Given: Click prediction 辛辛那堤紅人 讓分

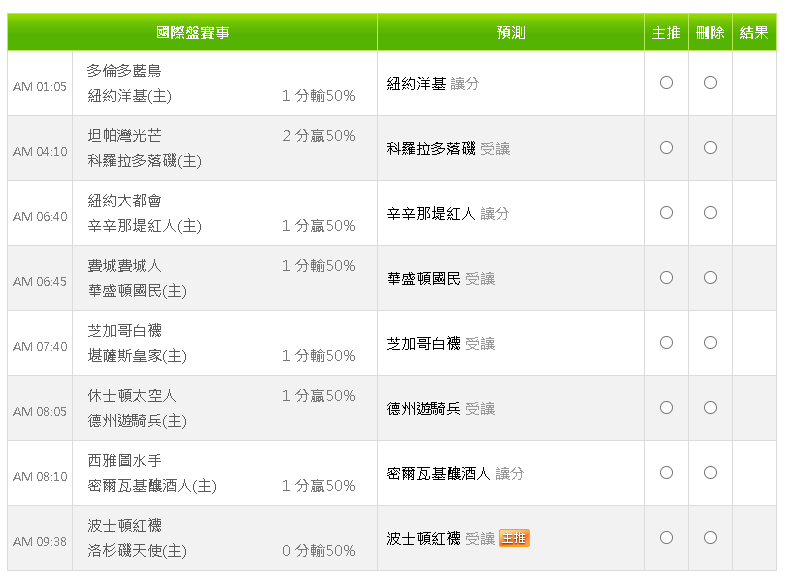Looking at the screenshot, I should 448,214.
